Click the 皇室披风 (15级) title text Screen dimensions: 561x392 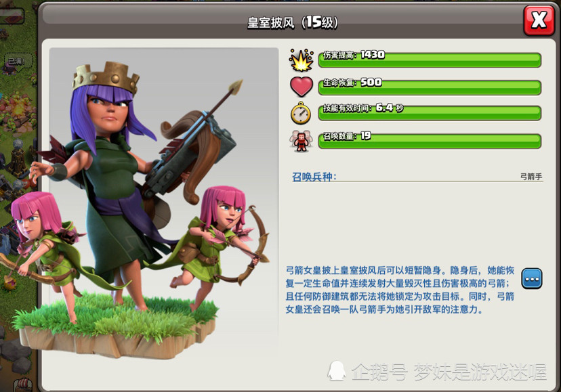tap(293, 22)
